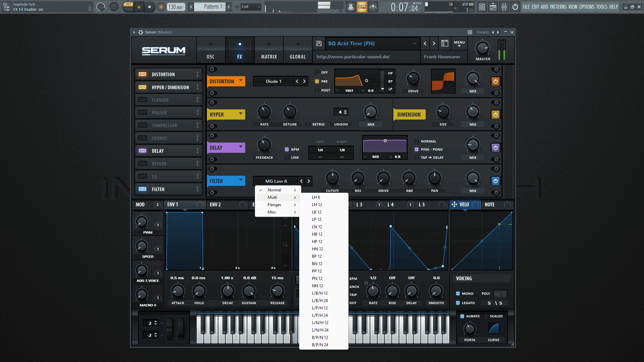Switch to the MATRIX tab
The height and width of the screenshot is (362, 644).
(x=269, y=50)
